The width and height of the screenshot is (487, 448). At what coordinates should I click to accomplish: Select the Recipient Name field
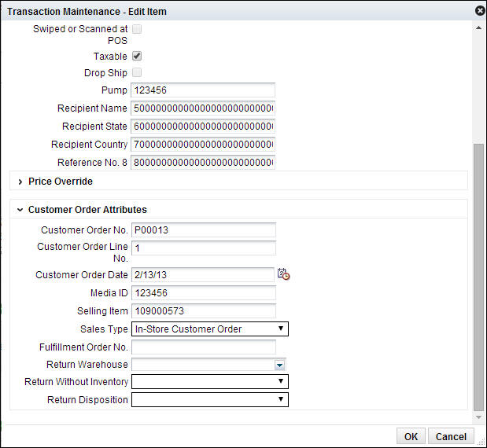(203, 108)
